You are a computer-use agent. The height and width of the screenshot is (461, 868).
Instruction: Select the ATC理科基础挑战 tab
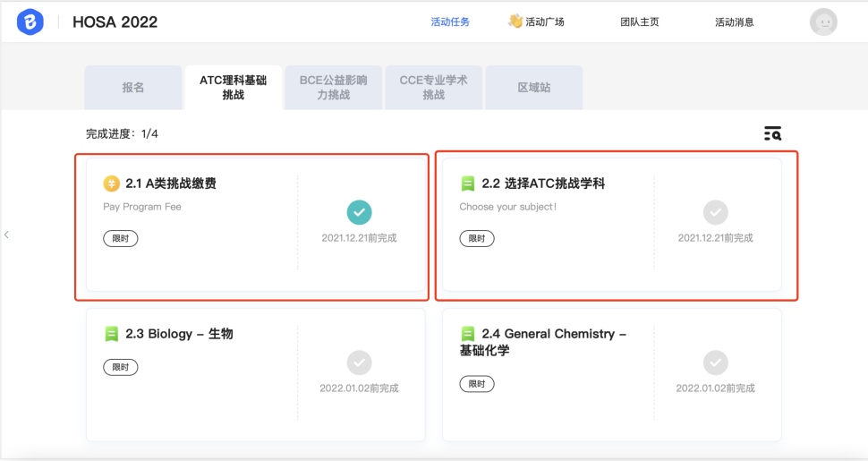tap(233, 88)
